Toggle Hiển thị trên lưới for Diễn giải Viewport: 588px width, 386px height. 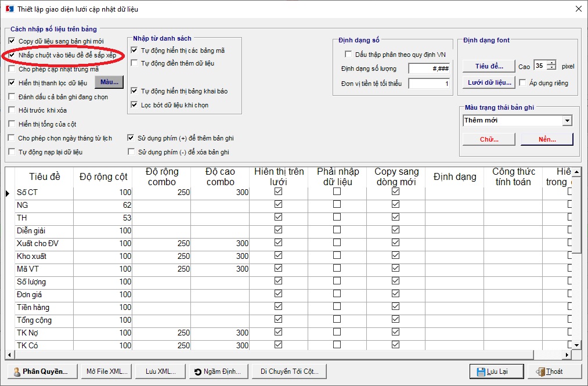278,230
